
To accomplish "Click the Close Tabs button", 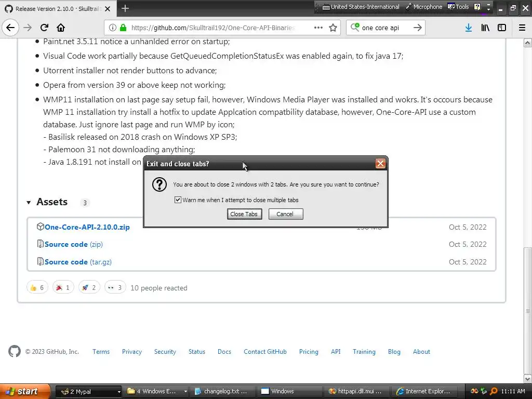I will (x=244, y=214).
